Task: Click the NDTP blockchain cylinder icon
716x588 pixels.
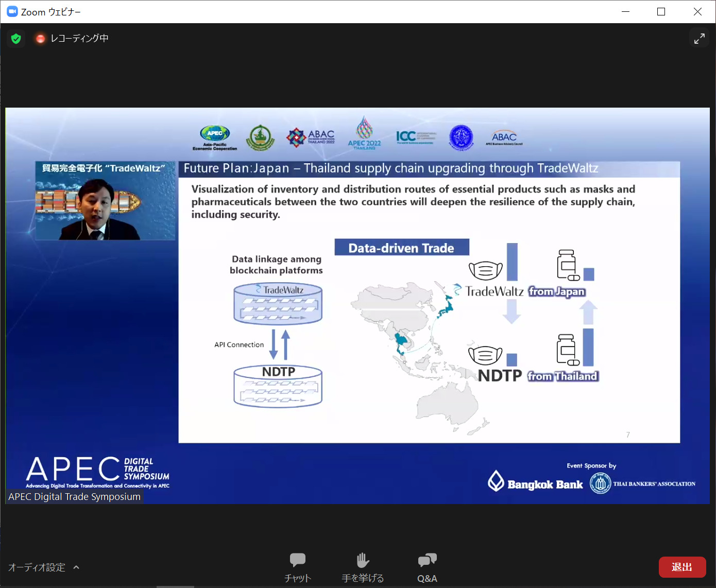Action: [278, 387]
